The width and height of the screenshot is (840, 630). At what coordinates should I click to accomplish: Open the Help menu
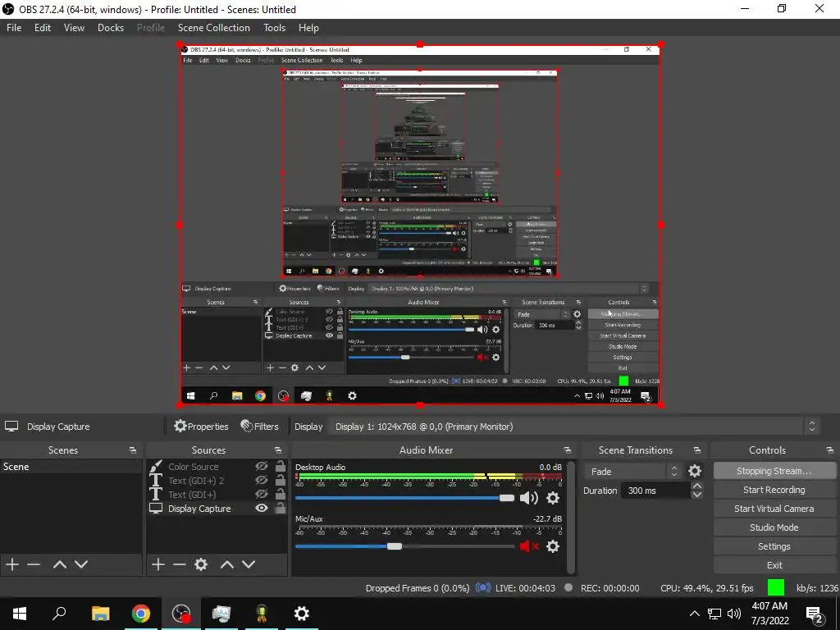click(308, 28)
